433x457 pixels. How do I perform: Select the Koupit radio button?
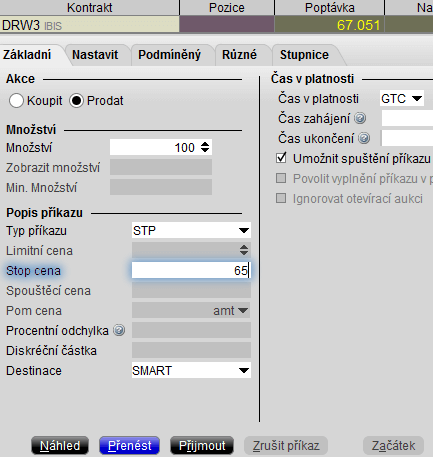coord(16,100)
